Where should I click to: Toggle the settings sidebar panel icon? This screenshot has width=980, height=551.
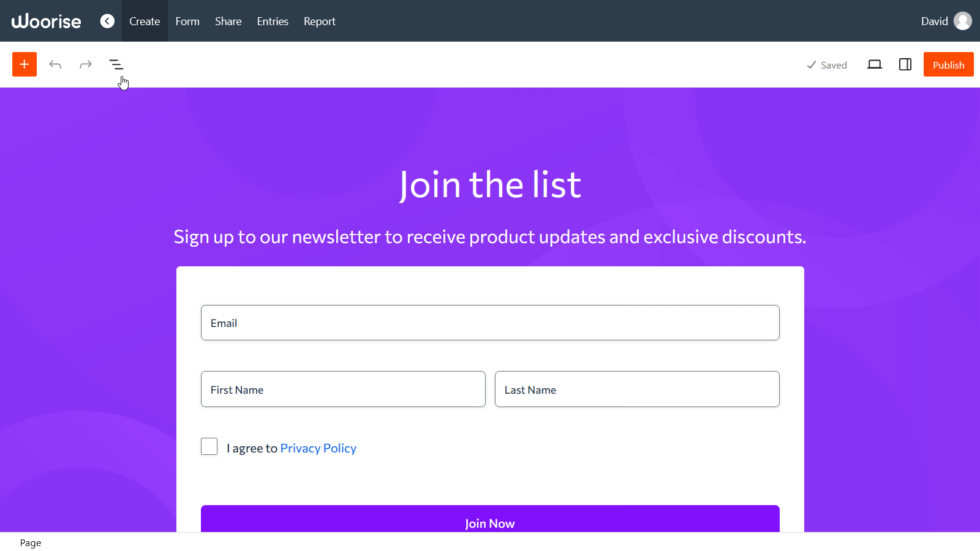pos(905,64)
